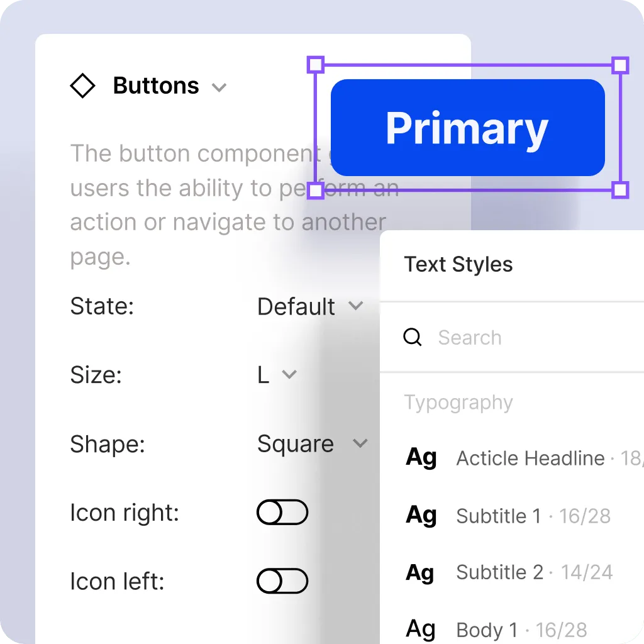Click the Typography section header
This screenshot has width=644, height=644.
tap(458, 402)
